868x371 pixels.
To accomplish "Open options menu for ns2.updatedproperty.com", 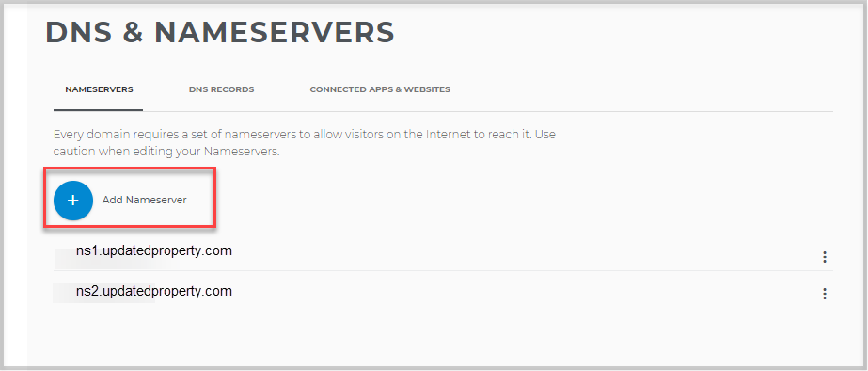I will [x=824, y=294].
